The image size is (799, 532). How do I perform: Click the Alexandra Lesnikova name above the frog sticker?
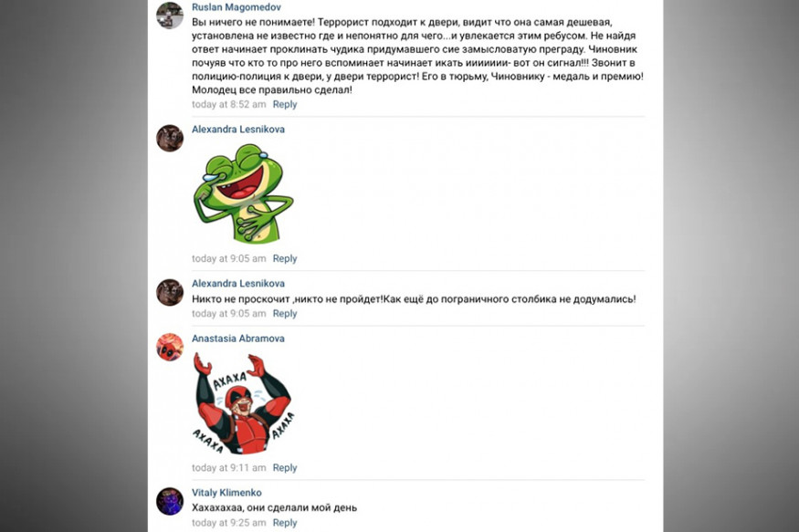pos(238,130)
